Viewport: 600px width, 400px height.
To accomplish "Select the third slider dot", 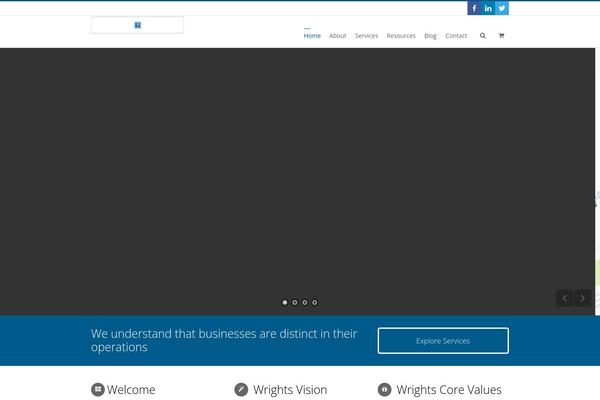I will click(x=305, y=302).
